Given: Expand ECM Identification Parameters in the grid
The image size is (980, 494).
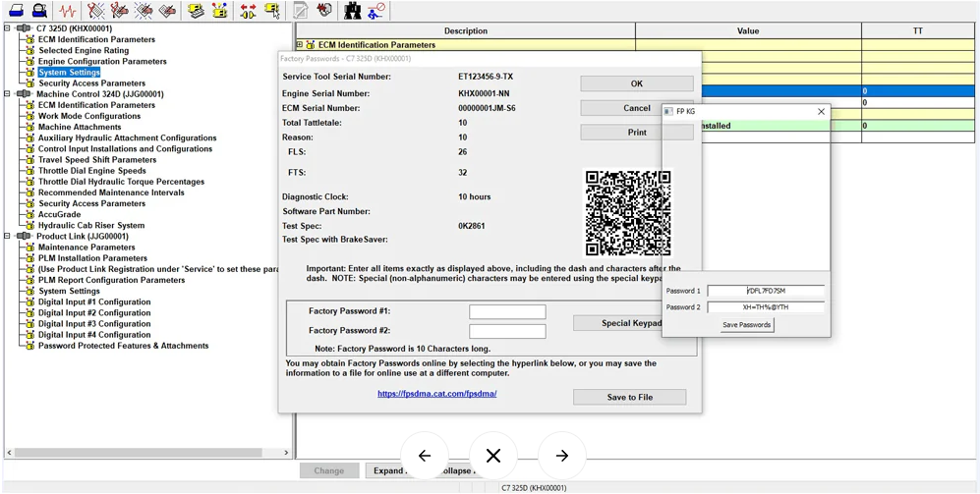Looking at the screenshot, I should tap(300, 45).
